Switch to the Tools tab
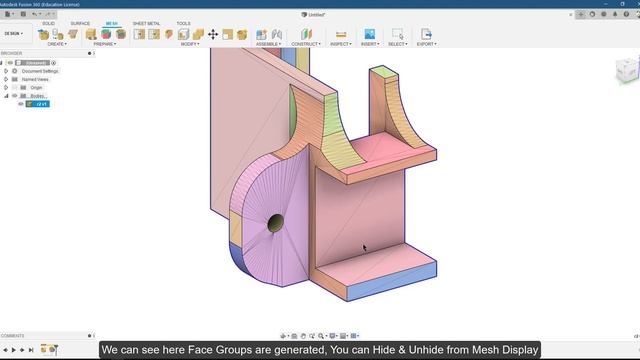 [x=183, y=24]
